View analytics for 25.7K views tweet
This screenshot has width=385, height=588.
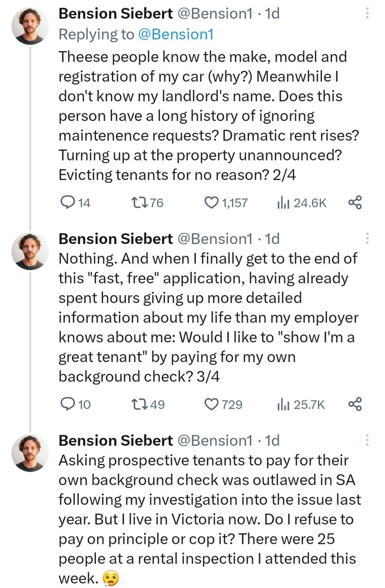click(x=282, y=404)
